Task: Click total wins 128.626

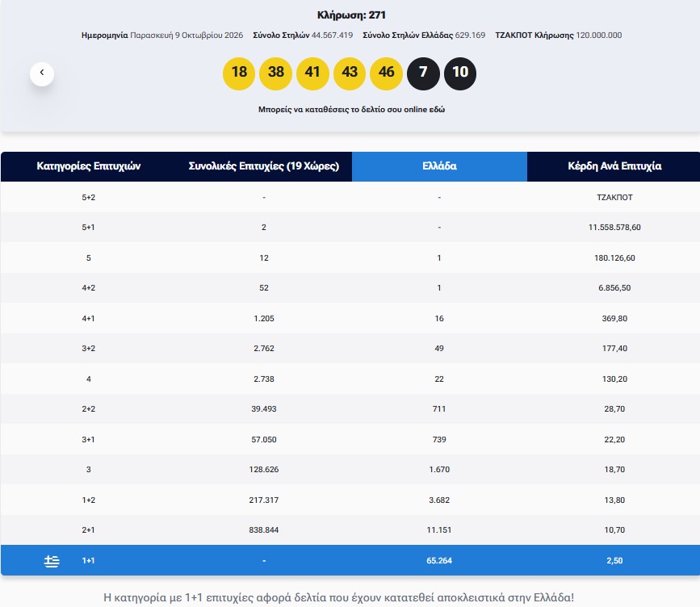Action: [264, 470]
